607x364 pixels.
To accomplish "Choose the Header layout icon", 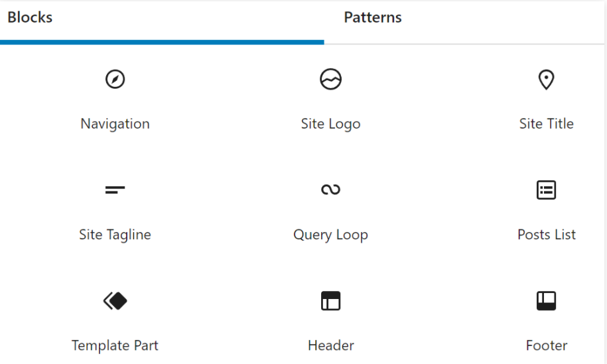I will point(330,301).
